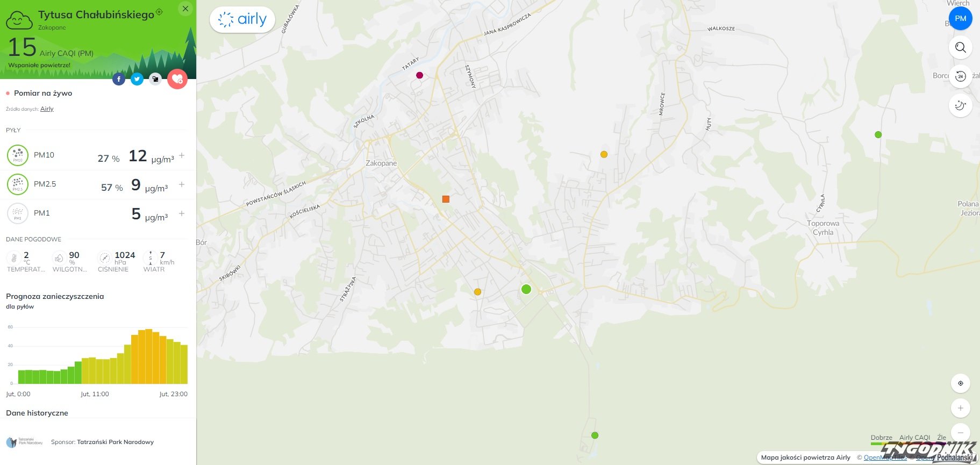Expand PM1 details with plus sign
The image size is (980, 465).
[182, 213]
